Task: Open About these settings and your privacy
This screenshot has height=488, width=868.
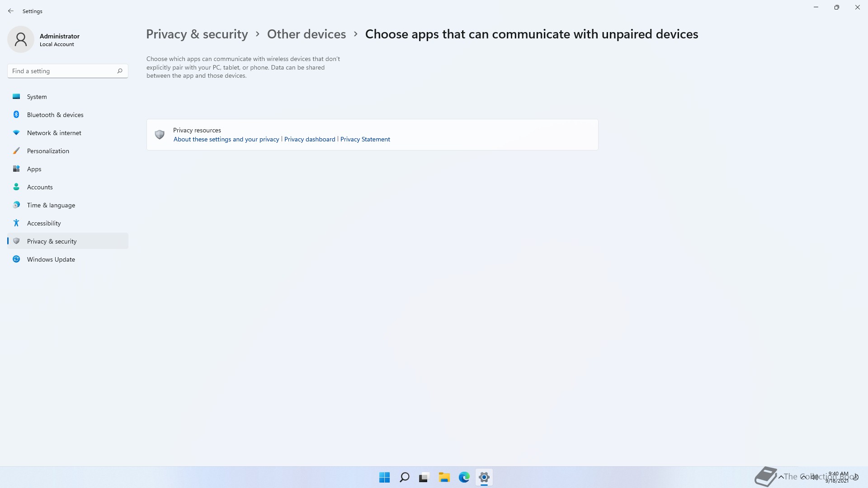Action: 226,139
